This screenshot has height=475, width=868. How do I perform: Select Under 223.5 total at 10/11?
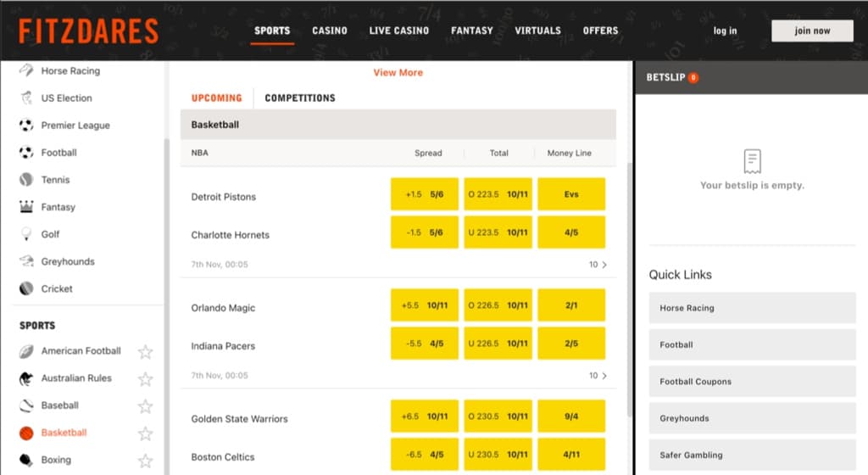point(498,232)
